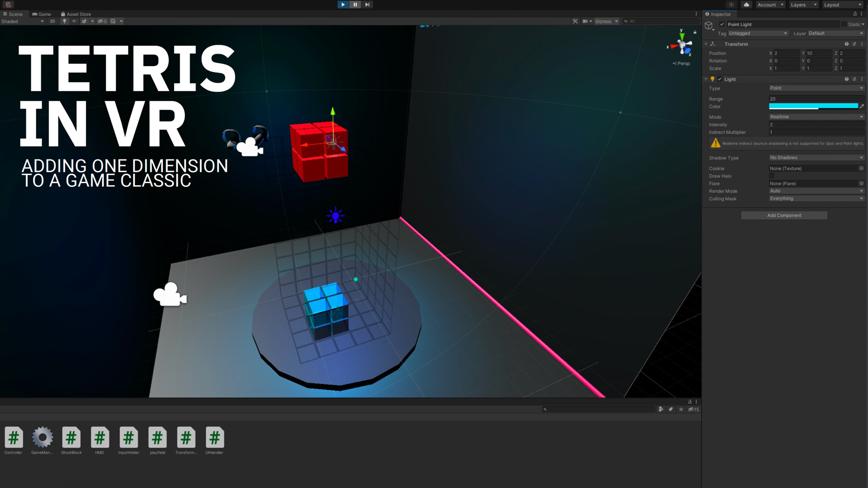The image size is (868, 488).
Task: Toggle the Draw Halo checkbox
Action: coord(771,176)
